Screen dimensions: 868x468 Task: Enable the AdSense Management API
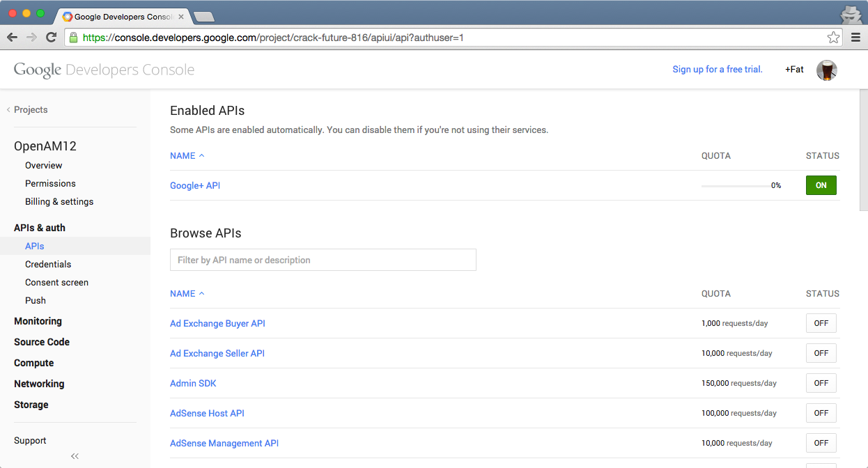(x=821, y=443)
